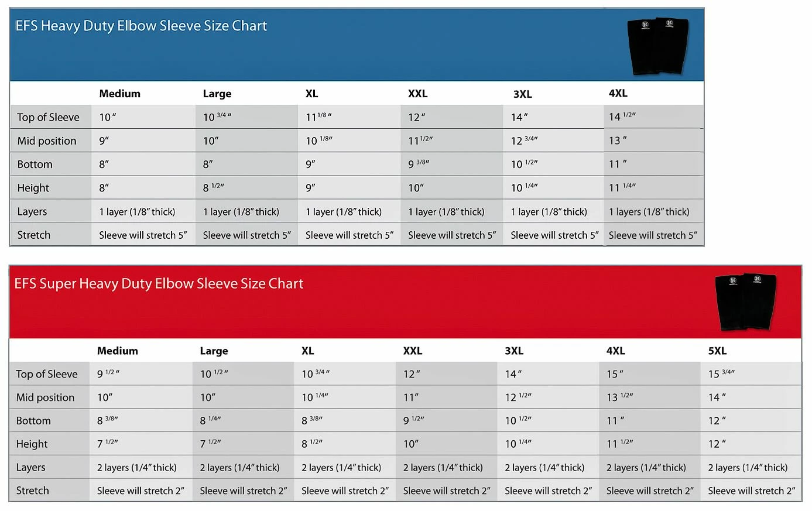Click the black sleeve image in the blue header
Screen dimensions: 812x511
click(x=657, y=46)
